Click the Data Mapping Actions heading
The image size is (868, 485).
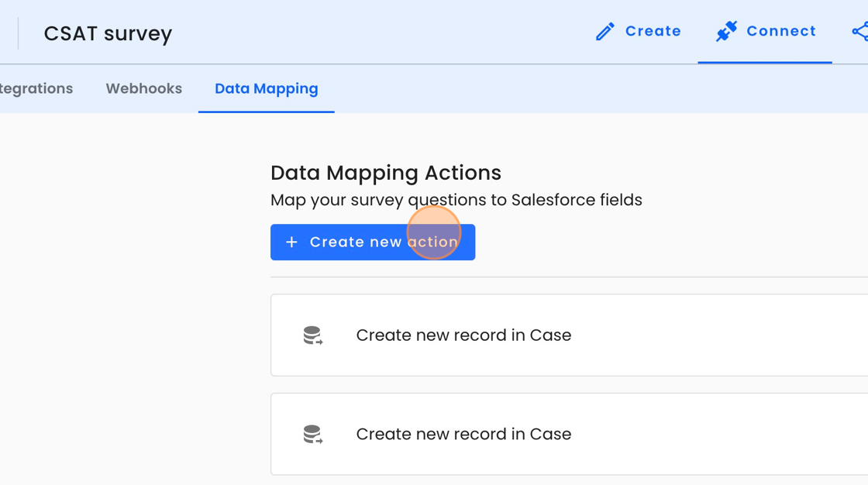386,173
